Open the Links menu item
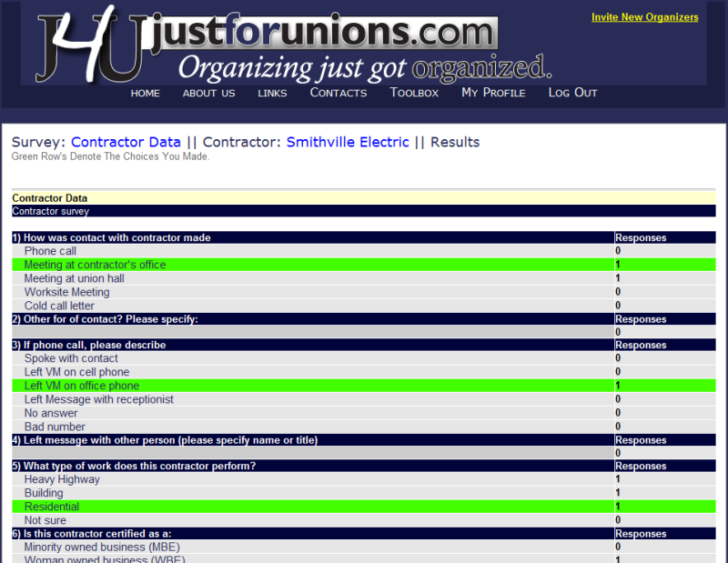The image size is (728, 563). coord(272,93)
